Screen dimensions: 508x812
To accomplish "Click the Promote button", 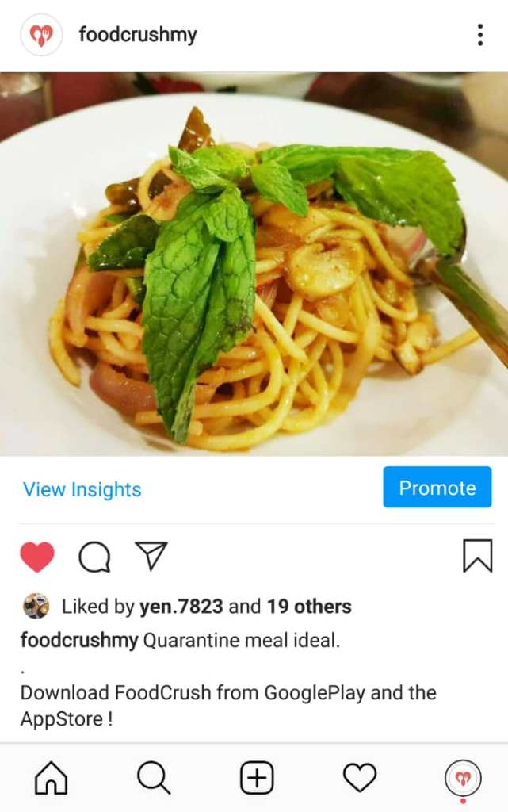I will (x=437, y=487).
